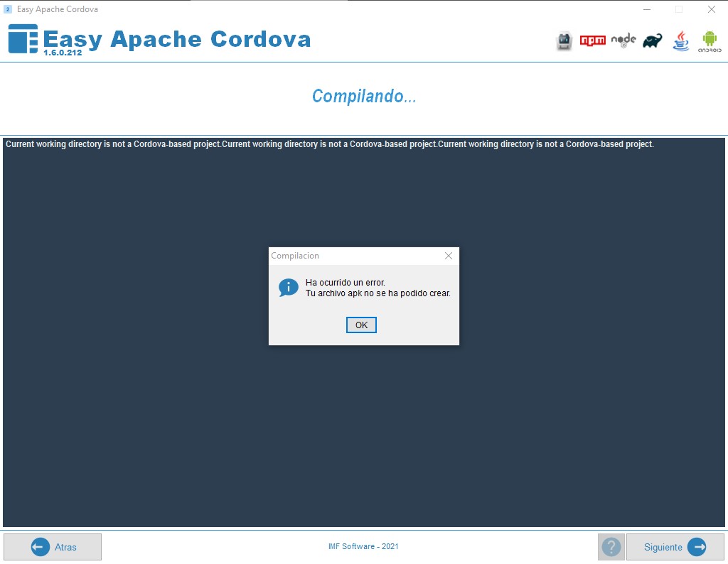
Task: Click the Gradle elephant icon
Action: pyautogui.click(x=653, y=40)
